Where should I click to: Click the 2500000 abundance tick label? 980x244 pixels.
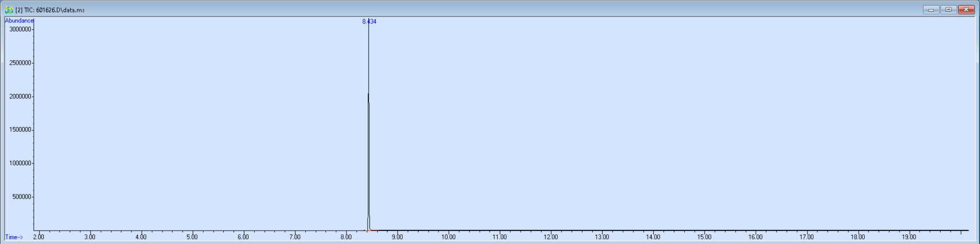pyautogui.click(x=20, y=63)
